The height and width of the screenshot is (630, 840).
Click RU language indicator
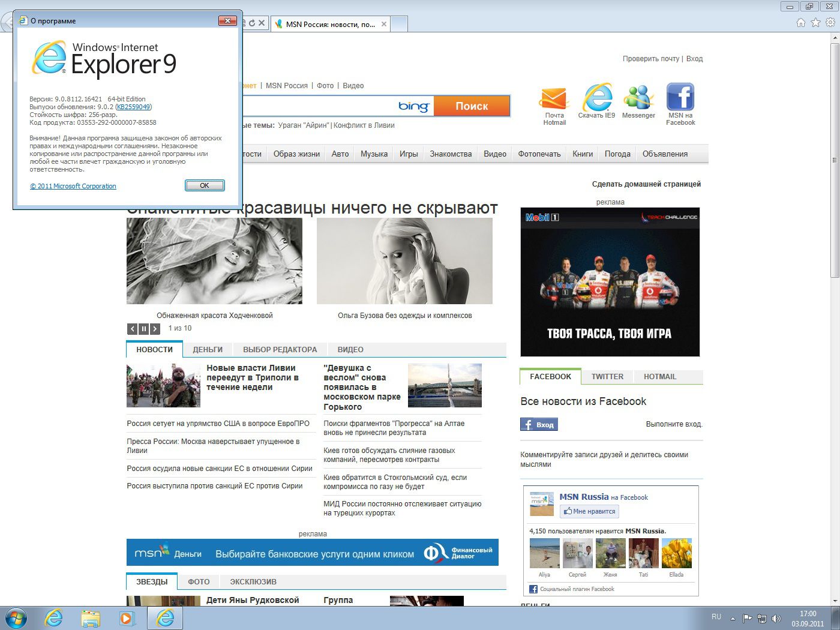tap(716, 617)
